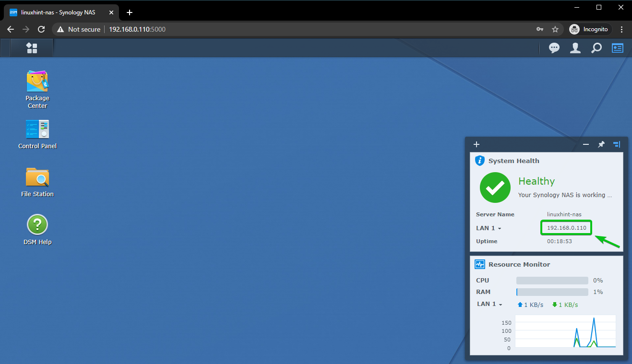
Task: Click the green Healthy status text
Action: point(537,181)
